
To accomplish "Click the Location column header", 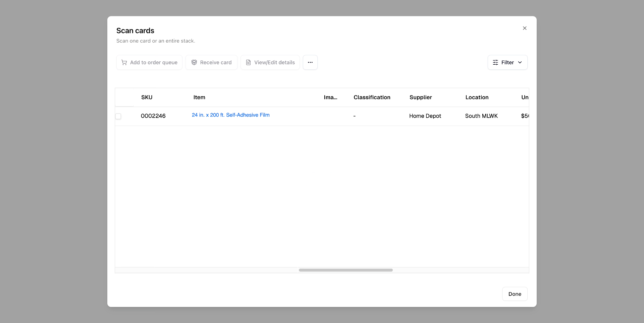I will (x=477, y=98).
